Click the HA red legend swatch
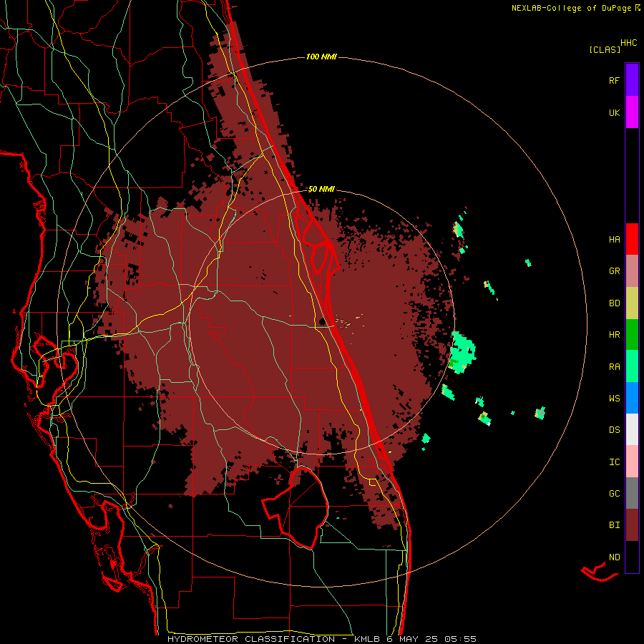644x644 pixels. (632, 239)
